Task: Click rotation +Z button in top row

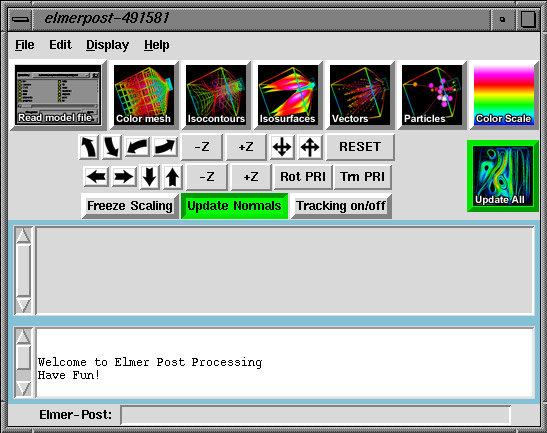Action: tap(246, 147)
